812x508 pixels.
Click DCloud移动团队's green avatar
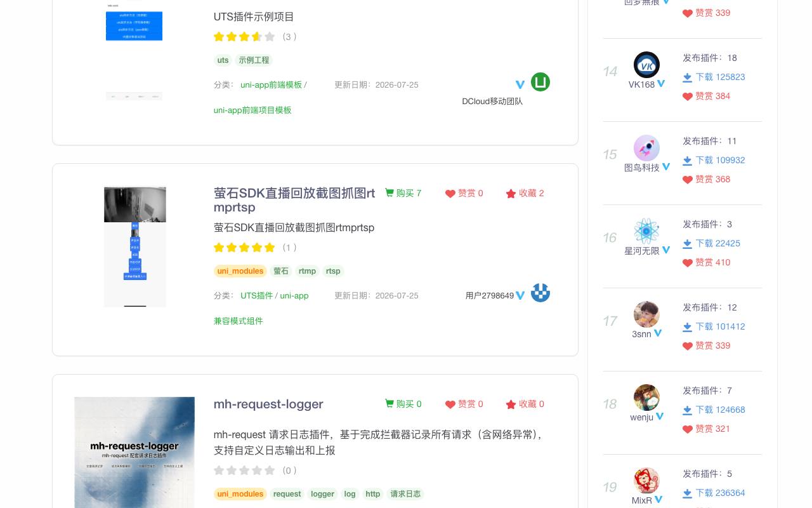(x=540, y=82)
